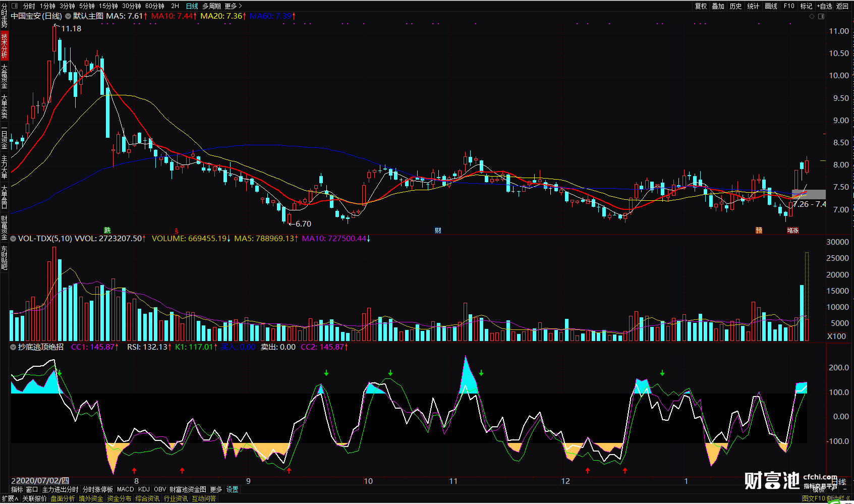Click the red buy arrow below the 8 label
This screenshot has height=504, width=854.
(x=135, y=471)
